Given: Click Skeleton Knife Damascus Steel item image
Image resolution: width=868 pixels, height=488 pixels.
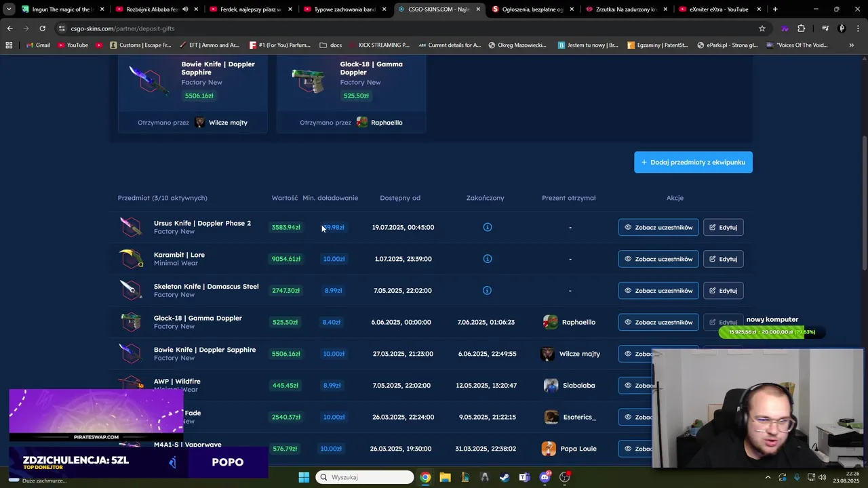Looking at the screenshot, I should pyautogui.click(x=130, y=290).
